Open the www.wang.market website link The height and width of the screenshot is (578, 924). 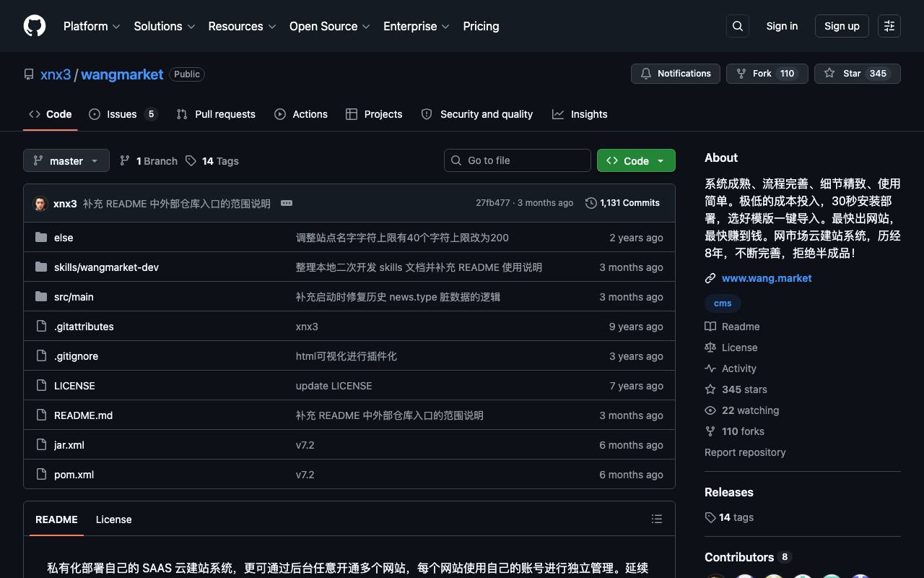pyautogui.click(x=767, y=278)
